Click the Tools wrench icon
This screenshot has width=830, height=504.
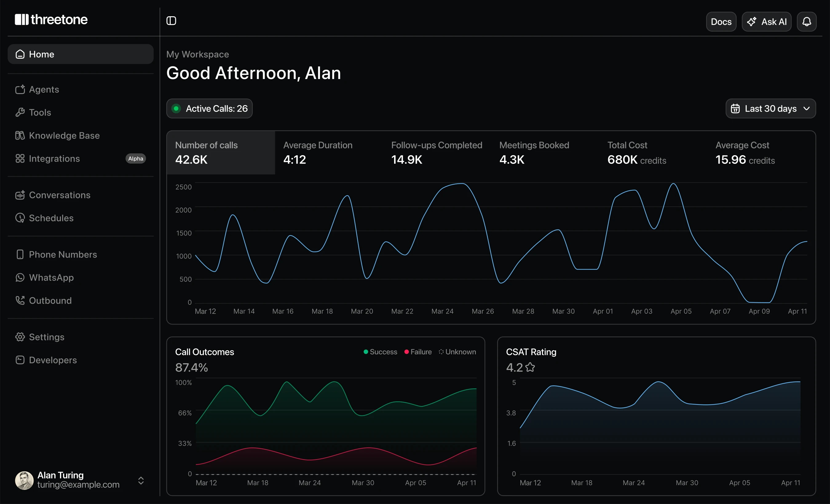click(20, 112)
